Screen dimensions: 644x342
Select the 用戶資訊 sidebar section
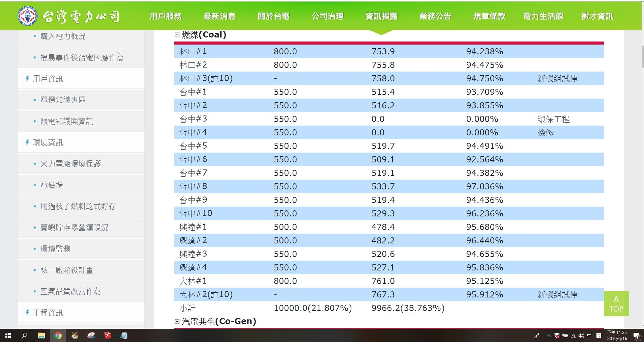tap(48, 79)
